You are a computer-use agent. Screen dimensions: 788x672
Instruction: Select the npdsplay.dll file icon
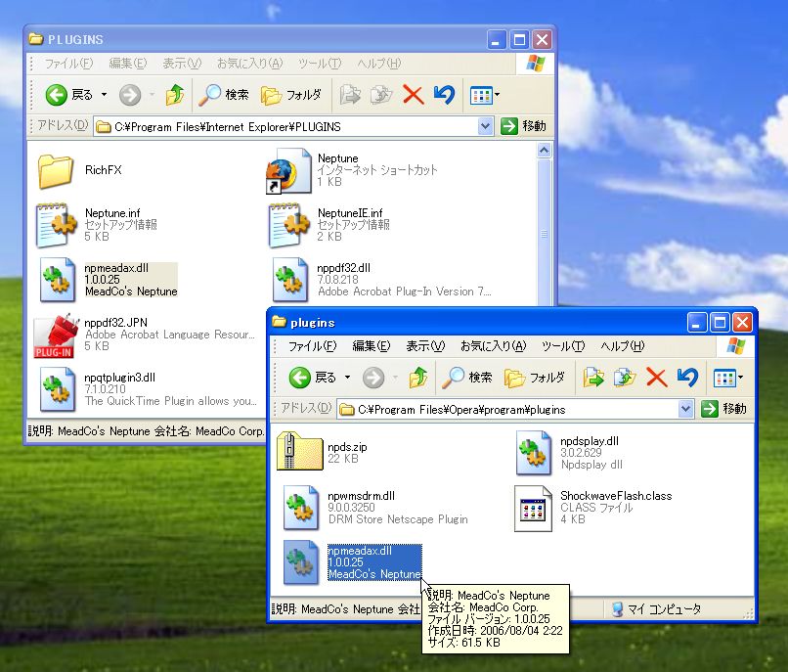pos(533,453)
